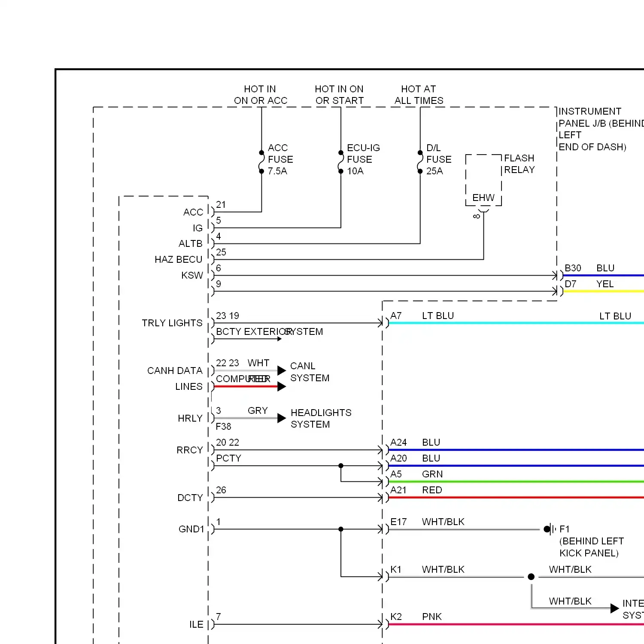Screen dimensions: 644x644
Task: Click the CANL SYSTEM reference text
Action: click(310, 372)
